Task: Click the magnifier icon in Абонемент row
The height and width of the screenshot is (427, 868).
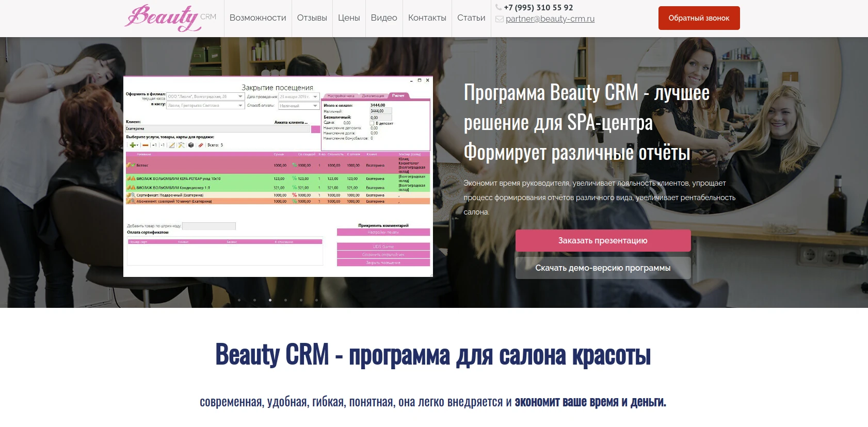Action: click(133, 201)
